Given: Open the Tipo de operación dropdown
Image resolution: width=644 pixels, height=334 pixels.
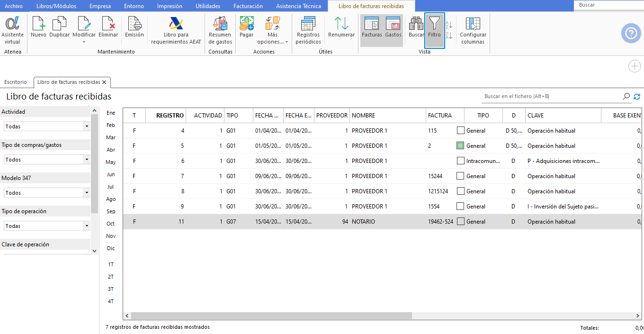Looking at the screenshot, I should (47, 226).
